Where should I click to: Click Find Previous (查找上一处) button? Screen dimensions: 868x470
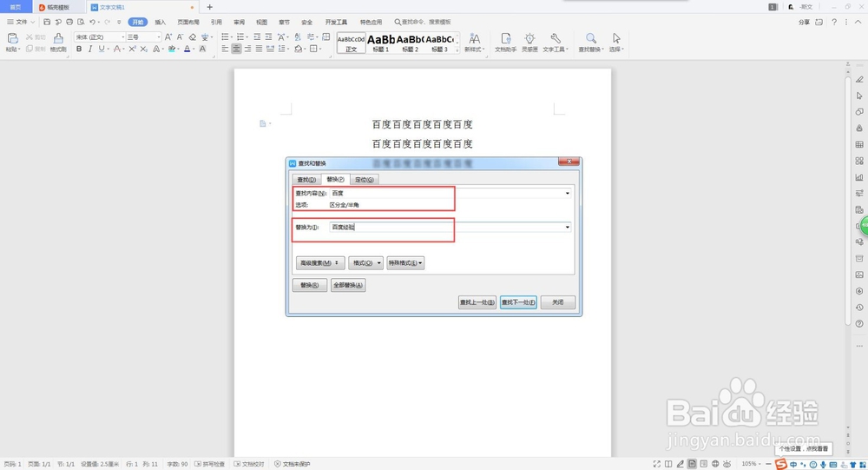coord(477,302)
